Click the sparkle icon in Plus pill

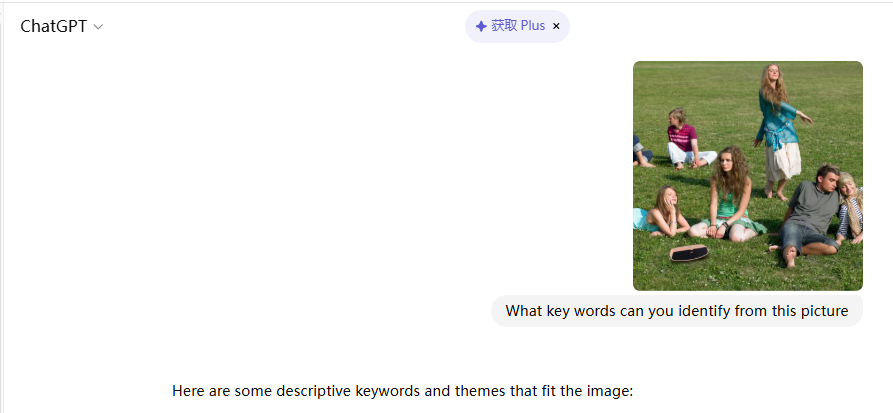coord(481,26)
